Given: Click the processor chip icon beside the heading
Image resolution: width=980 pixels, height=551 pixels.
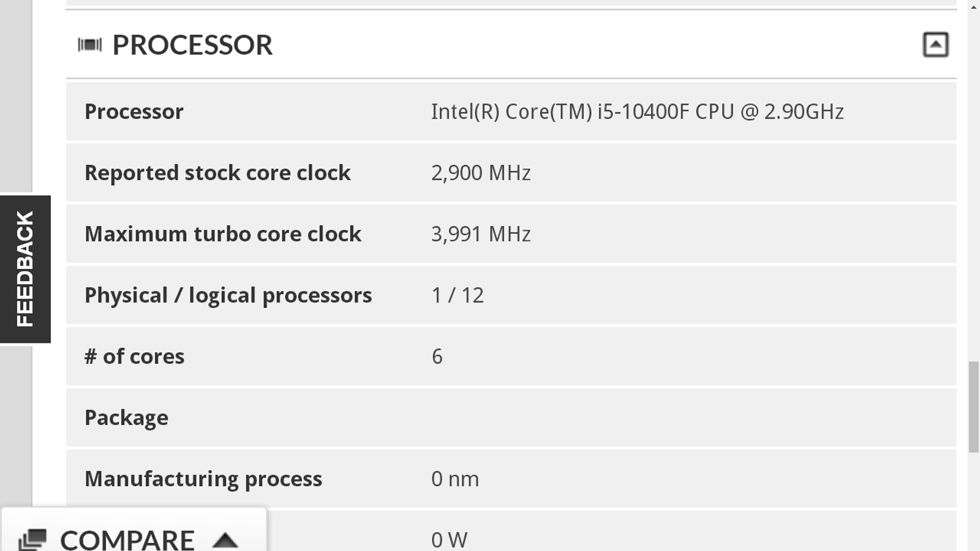Looking at the screenshot, I should [x=89, y=45].
